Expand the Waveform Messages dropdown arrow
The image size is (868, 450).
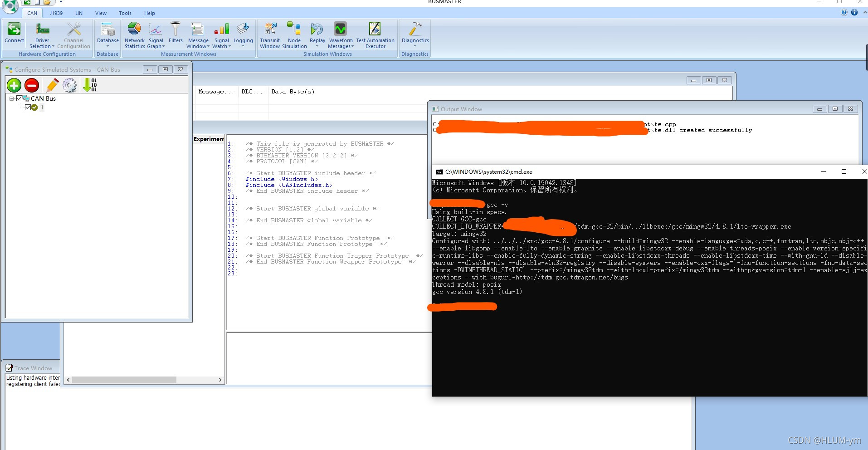pyautogui.click(x=352, y=46)
